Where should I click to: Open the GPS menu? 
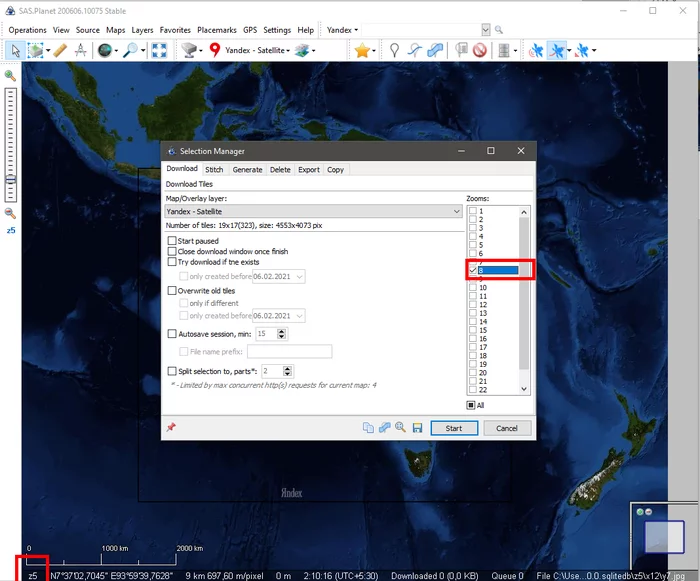click(250, 30)
